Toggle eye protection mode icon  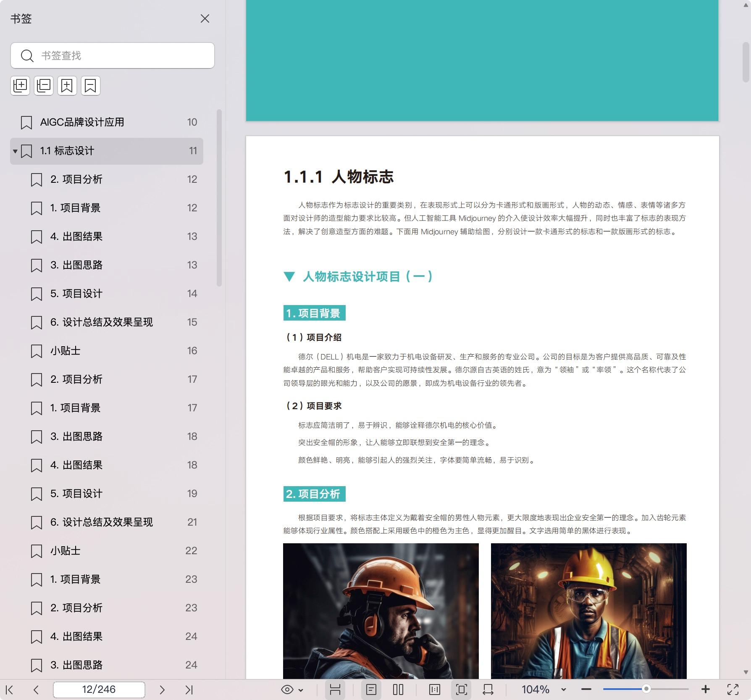[287, 689]
